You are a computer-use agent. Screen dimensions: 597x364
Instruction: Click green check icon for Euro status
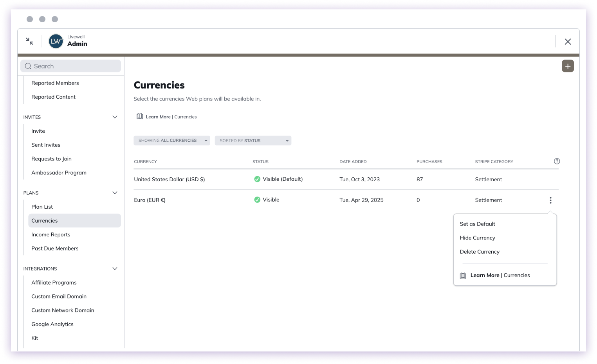point(257,200)
